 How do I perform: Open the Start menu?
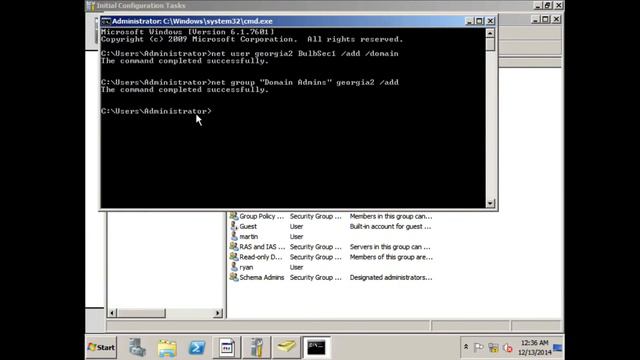[x=101, y=347]
